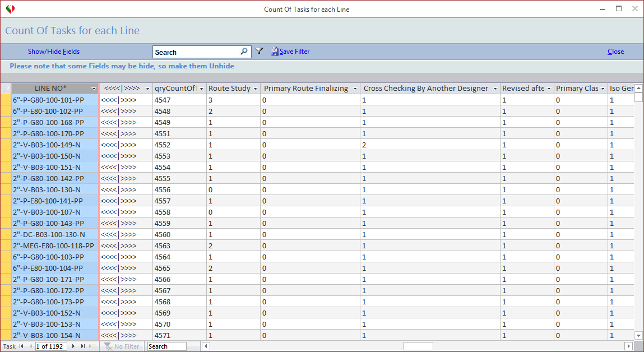Open the LINE NO* column dropdown
Screen dimensions: 644x352
[94, 89]
